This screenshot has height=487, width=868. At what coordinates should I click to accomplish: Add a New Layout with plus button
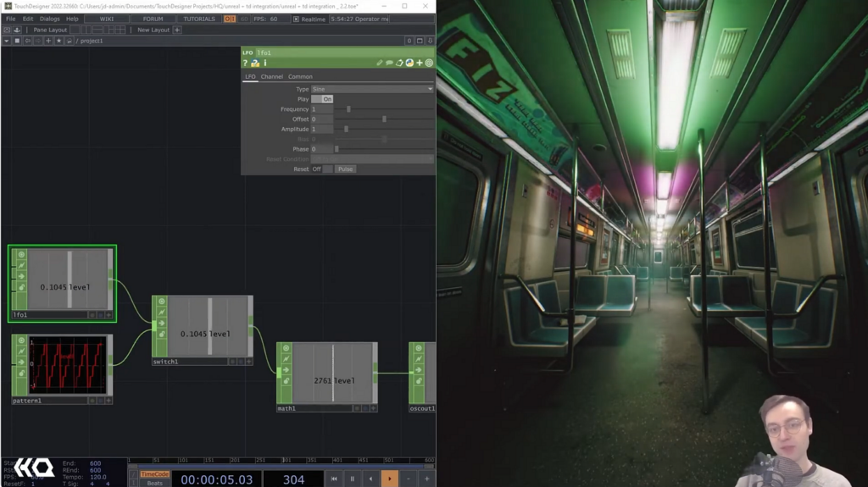click(177, 30)
